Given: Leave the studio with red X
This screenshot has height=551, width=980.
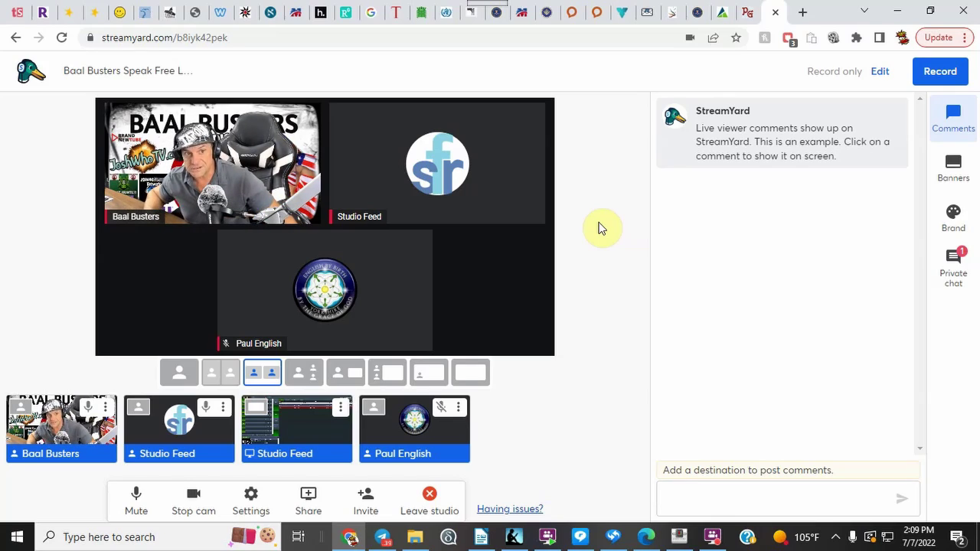Looking at the screenshot, I should tap(429, 500).
